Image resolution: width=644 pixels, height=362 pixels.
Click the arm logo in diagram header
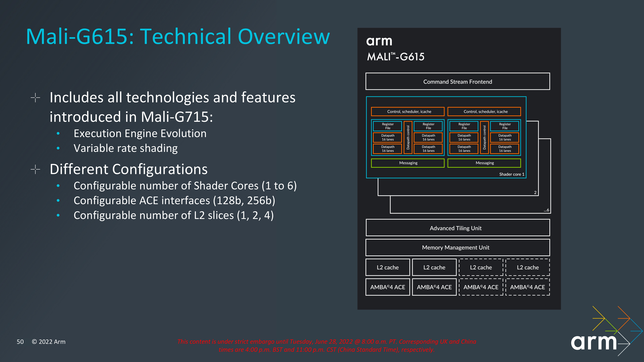pos(379,41)
